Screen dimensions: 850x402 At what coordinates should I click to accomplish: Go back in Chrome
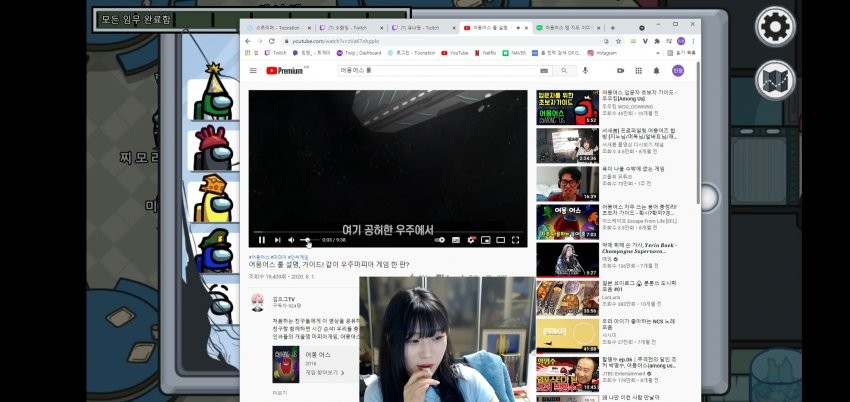click(248, 41)
